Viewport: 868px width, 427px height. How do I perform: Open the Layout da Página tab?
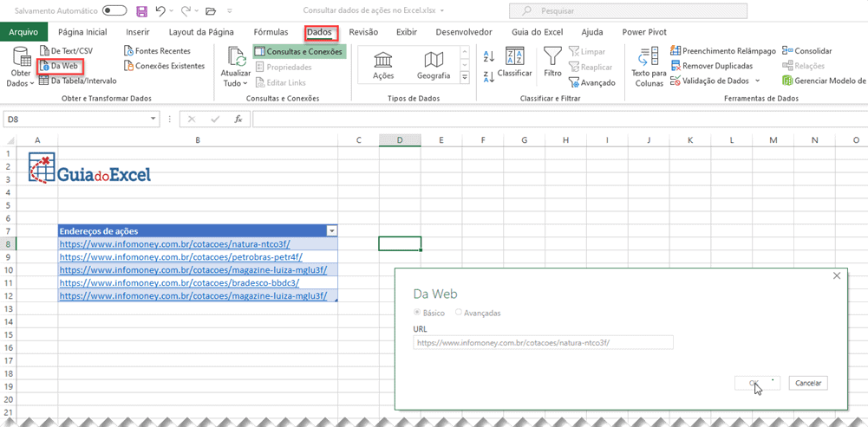point(201,32)
